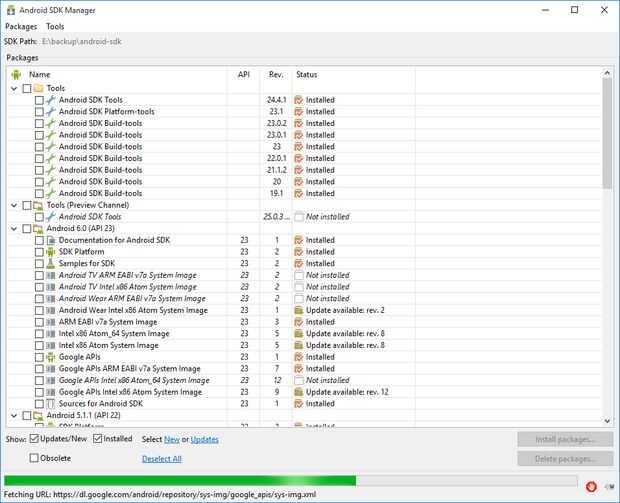
Task: Click the folder icon for Tools (Preview Channel)
Action: [x=38, y=205]
